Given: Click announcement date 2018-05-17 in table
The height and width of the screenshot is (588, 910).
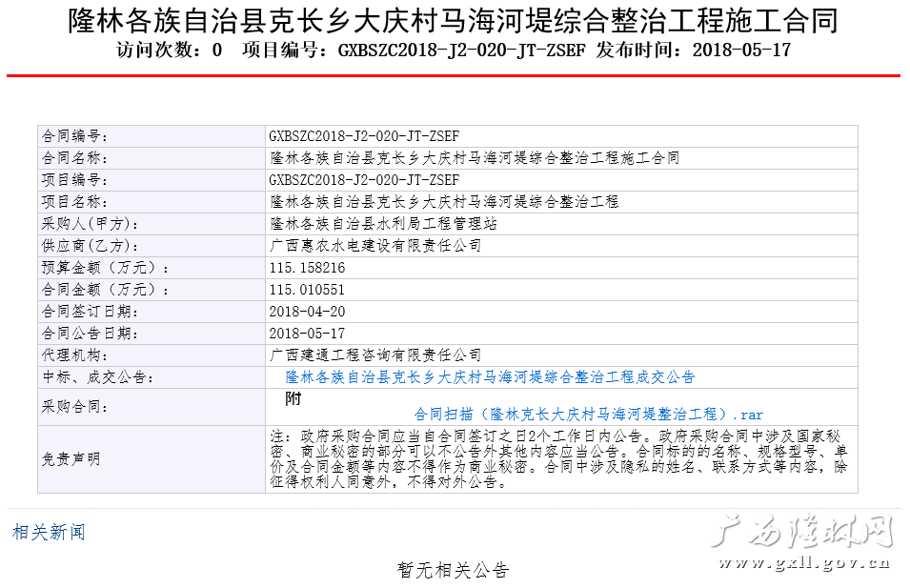Looking at the screenshot, I should (x=307, y=334).
